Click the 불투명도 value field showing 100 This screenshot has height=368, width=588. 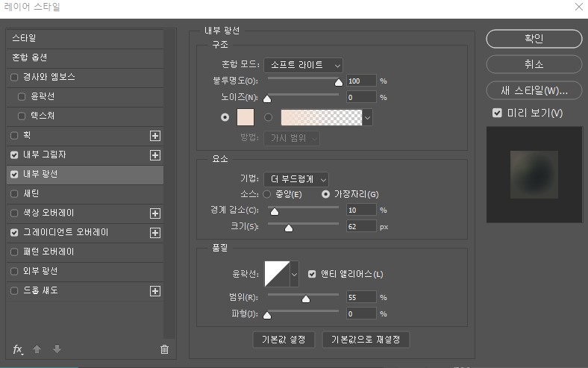click(x=361, y=81)
